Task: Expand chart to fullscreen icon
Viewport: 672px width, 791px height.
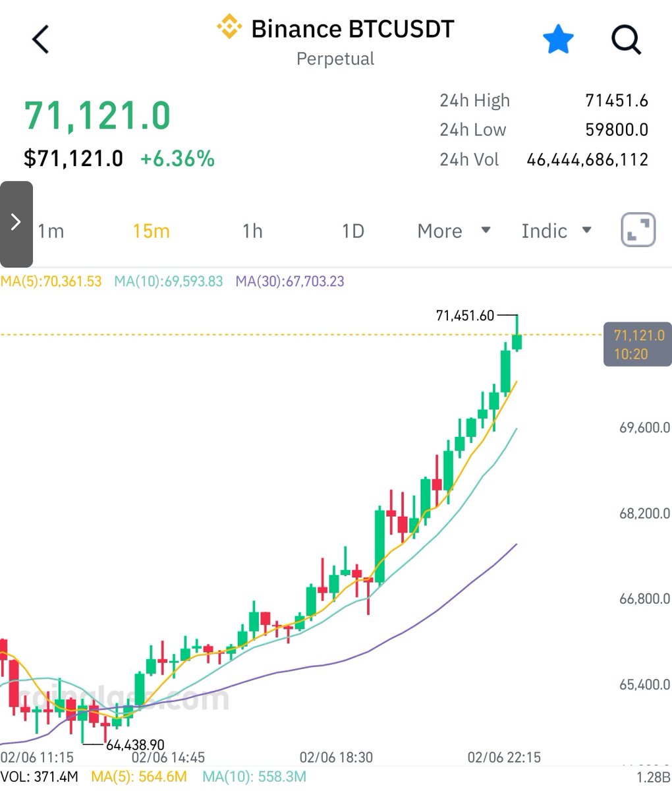Action: coord(638,230)
